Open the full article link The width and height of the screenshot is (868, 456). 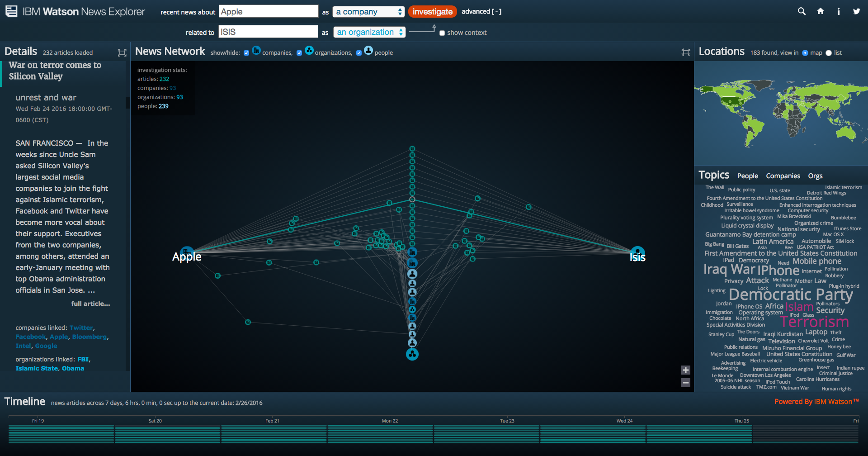tap(90, 304)
